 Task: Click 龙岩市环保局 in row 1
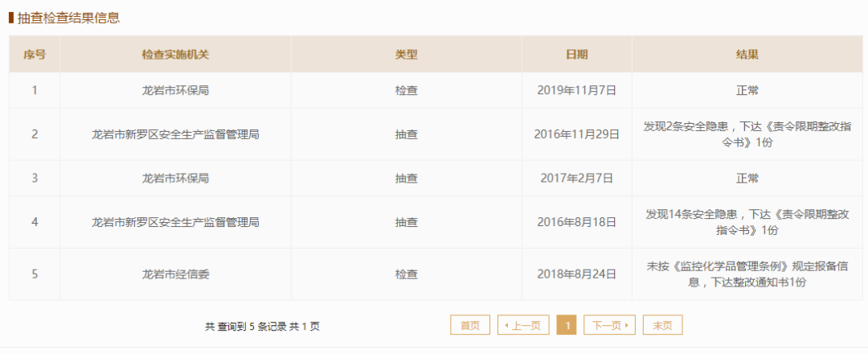(175, 91)
